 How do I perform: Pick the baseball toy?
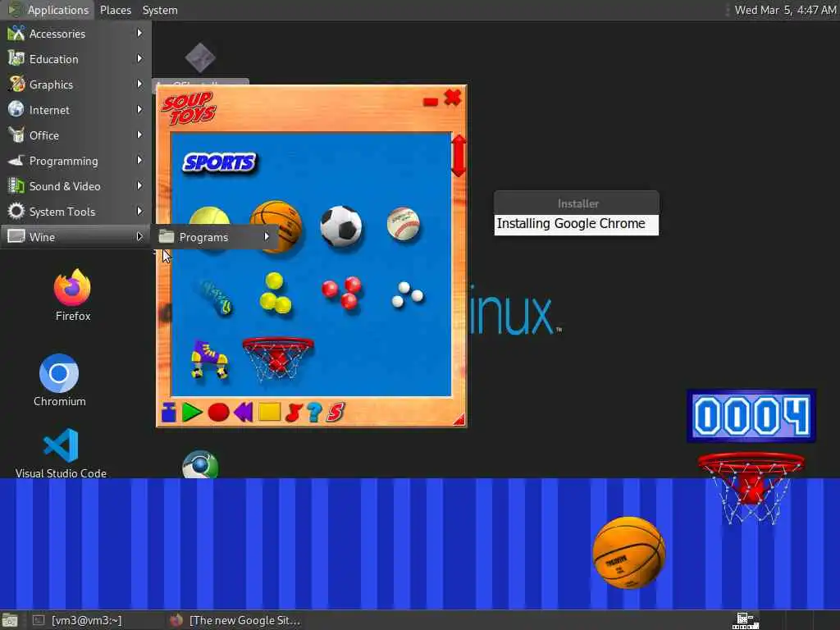(403, 224)
